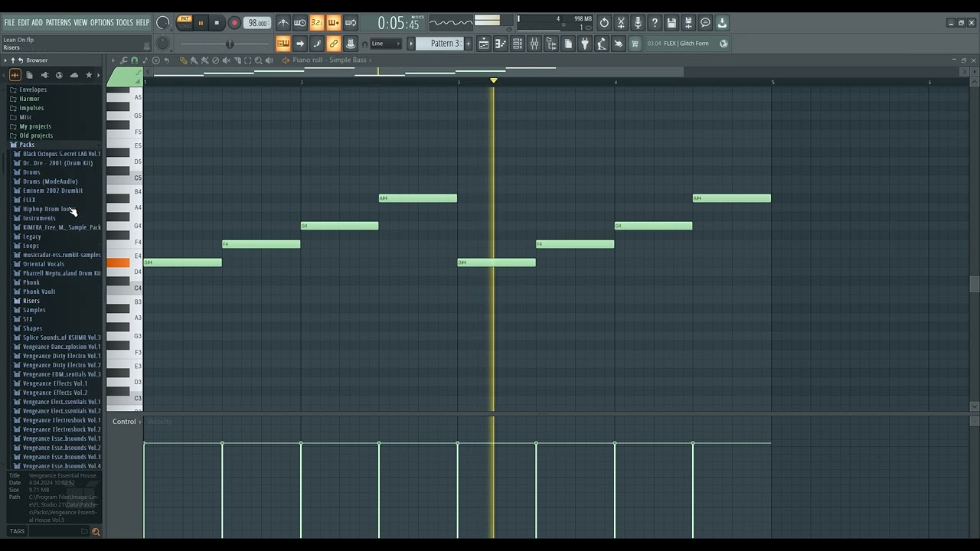The image size is (980, 551).
Task: Open the PATTERNS menu
Action: coord(58,23)
